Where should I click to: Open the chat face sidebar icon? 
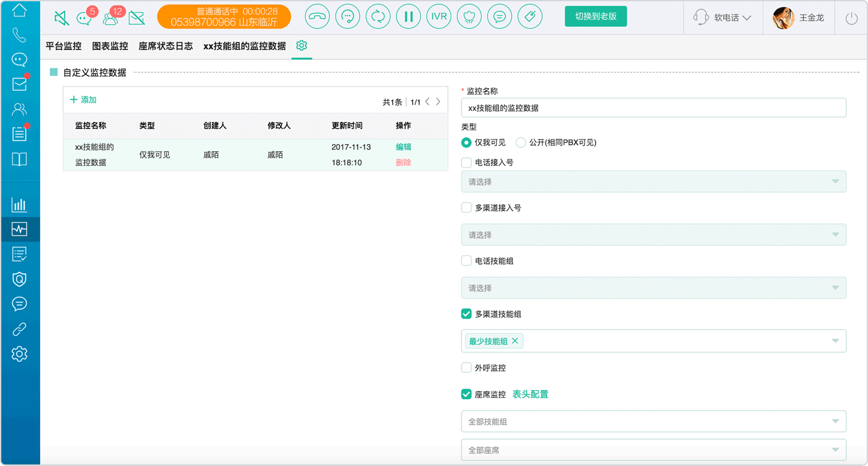coord(20,60)
